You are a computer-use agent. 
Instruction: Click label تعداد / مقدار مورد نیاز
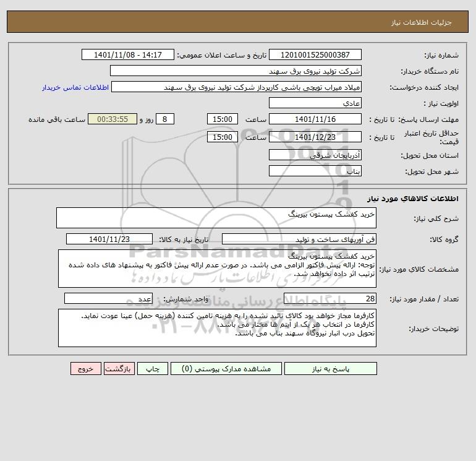click(424, 299)
